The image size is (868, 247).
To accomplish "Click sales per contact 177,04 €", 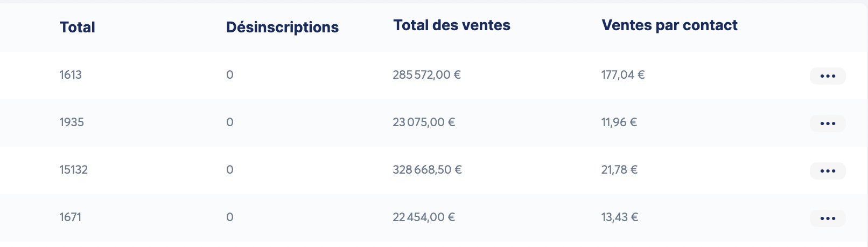I will [x=623, y=75].
